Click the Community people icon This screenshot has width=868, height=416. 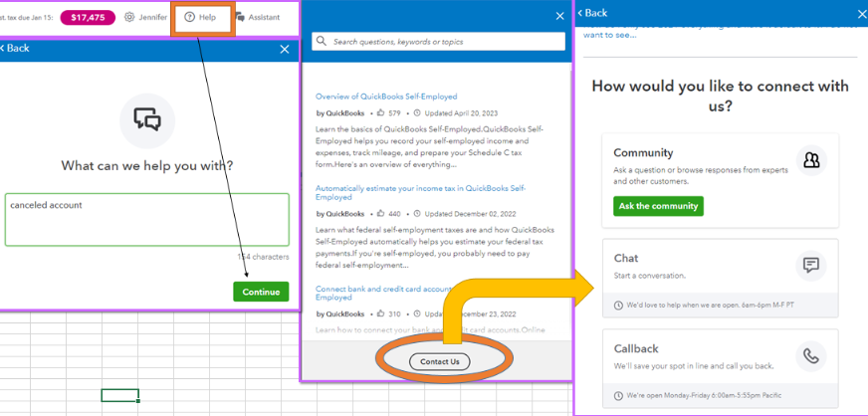click(811, 161)
